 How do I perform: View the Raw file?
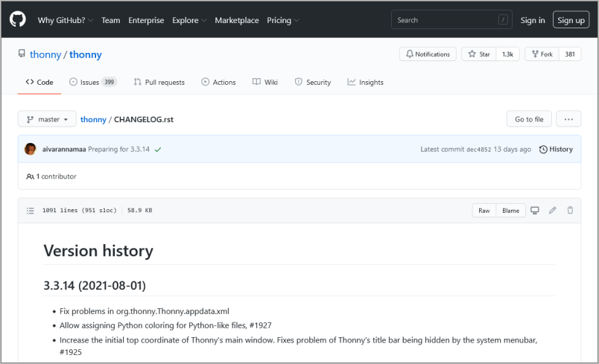(x=484, y=211)
